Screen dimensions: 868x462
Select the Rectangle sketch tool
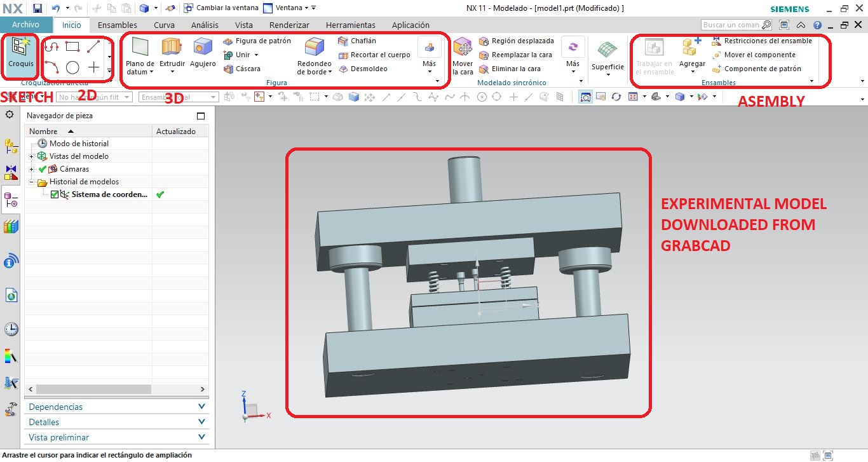pyautogui.click(x=72, y=46)
